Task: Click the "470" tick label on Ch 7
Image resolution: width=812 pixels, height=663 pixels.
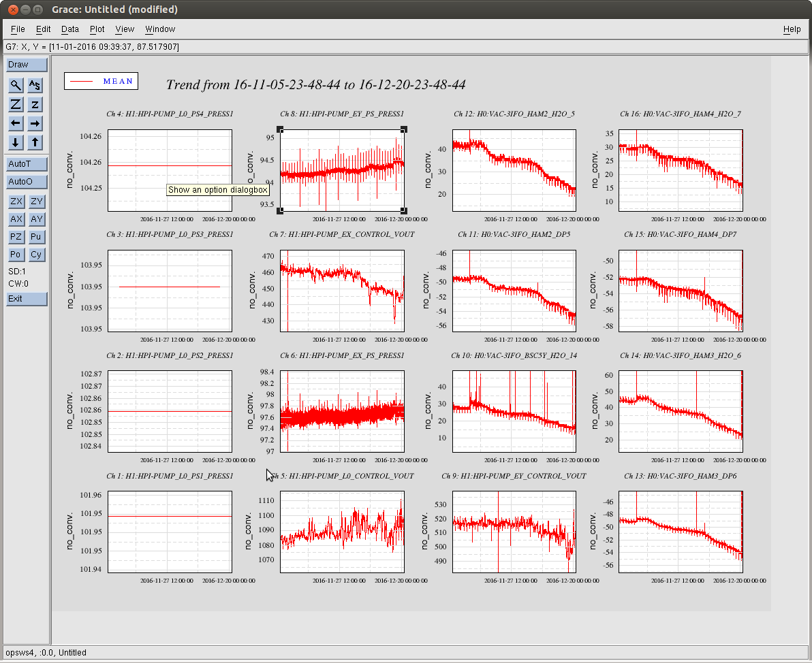Action: (268, 256)
